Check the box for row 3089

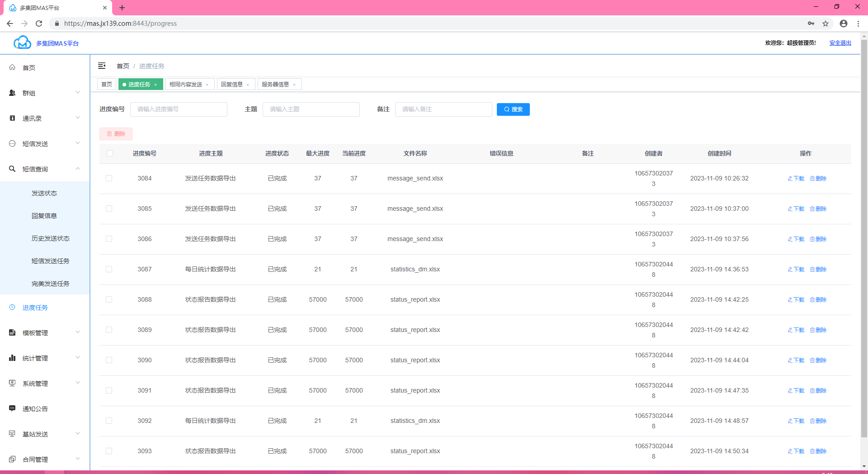(x=109, y=330)
